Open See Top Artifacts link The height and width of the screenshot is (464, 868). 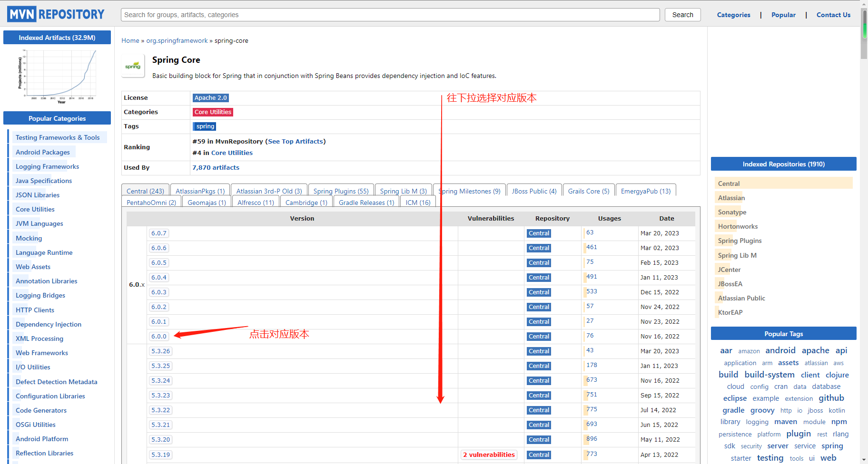click(295, 141)
